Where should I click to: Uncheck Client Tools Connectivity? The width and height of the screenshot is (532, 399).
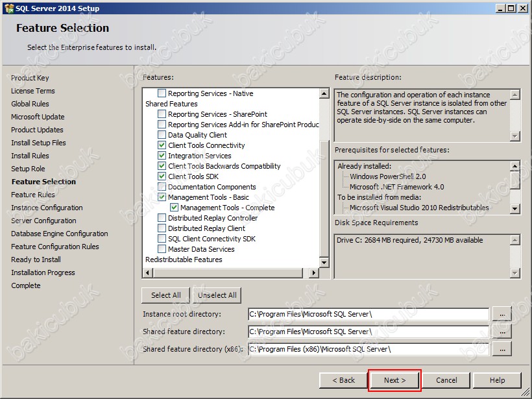pos(162,145)
